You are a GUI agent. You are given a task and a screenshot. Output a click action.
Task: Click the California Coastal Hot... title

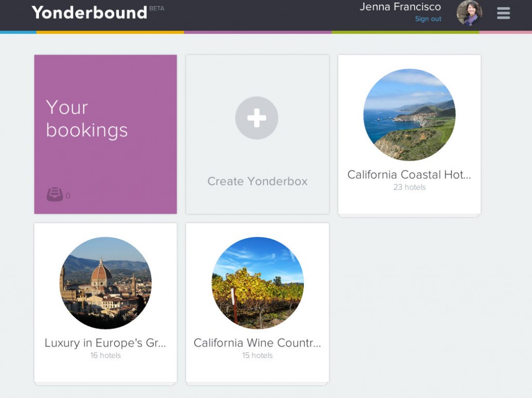click(x=409, y=175)
